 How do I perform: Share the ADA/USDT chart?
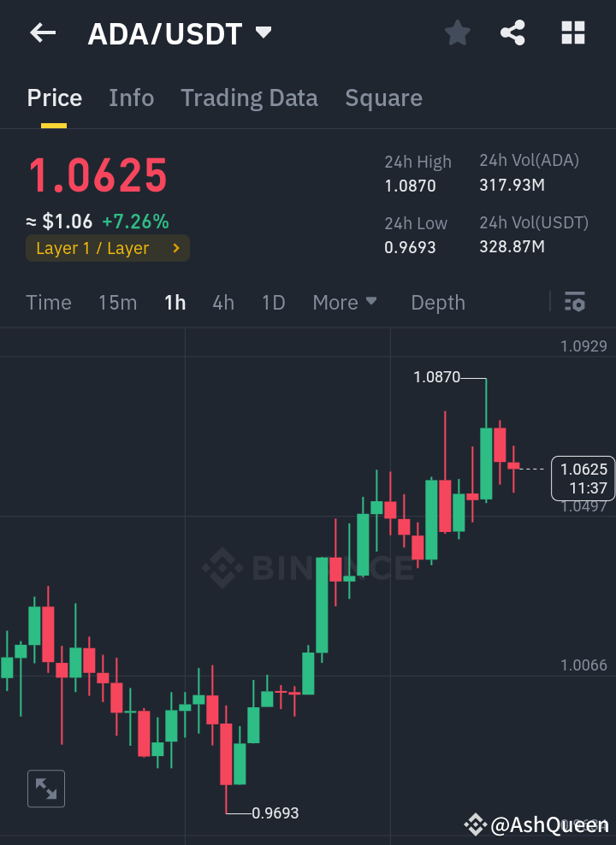click(512, 32)
